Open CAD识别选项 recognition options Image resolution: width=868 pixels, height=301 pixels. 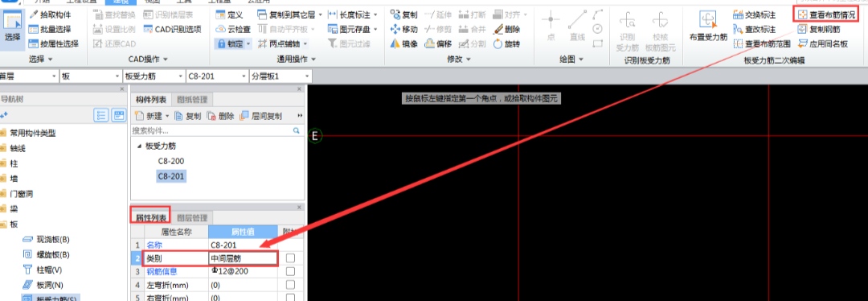point(172,29)
